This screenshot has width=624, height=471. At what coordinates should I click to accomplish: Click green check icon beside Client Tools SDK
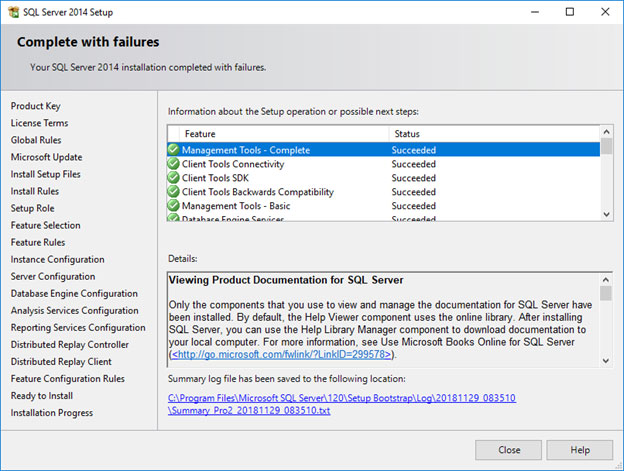click(174, 178)
